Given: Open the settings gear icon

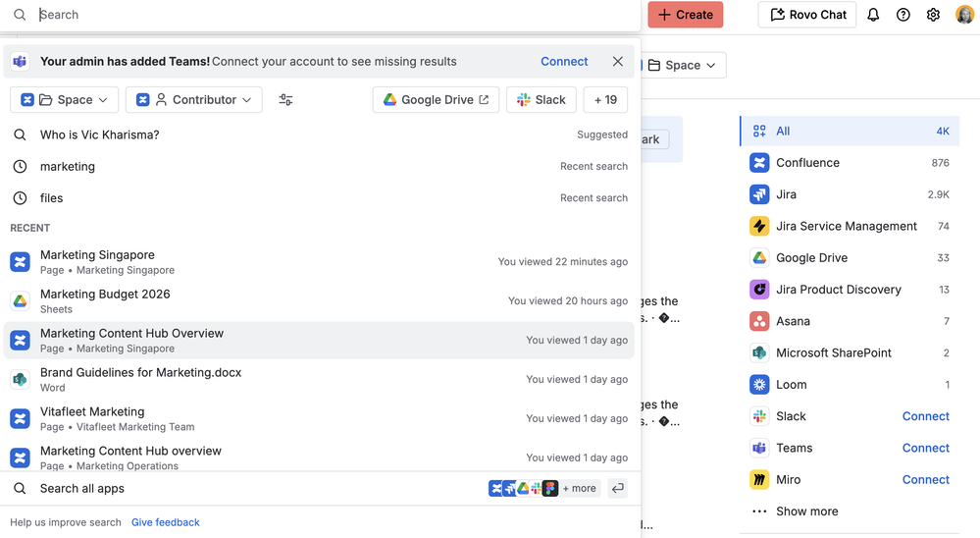Looking at the screenshot, I should (x=933, y=15).
